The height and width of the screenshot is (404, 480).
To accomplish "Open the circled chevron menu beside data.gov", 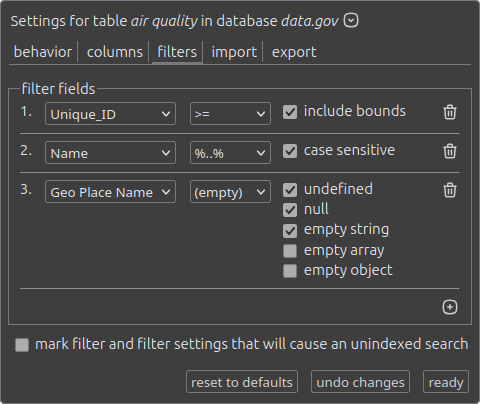I will click(x=351, y=21).
